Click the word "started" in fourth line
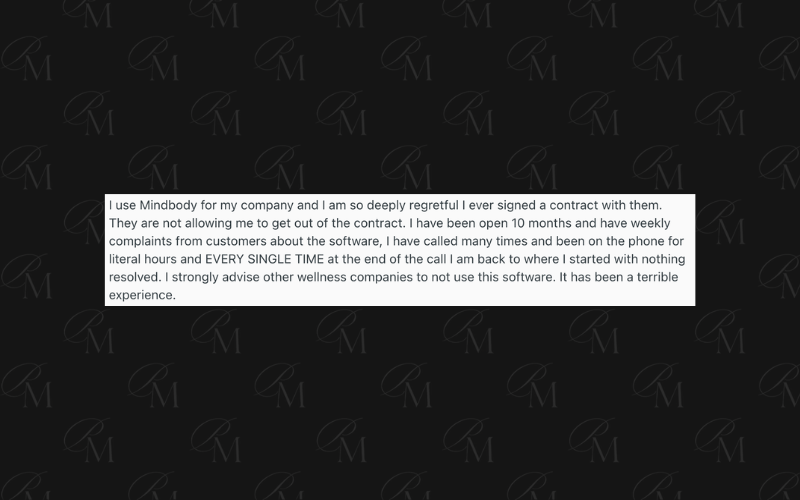 pyautogui.click(x=589, y=259)
